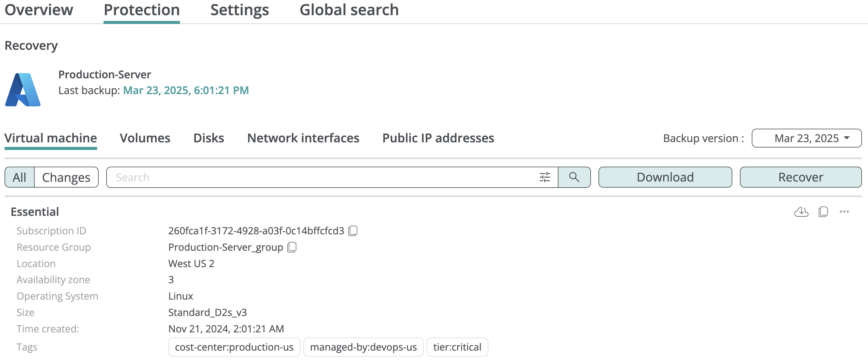The image size is (868, 360).
Task: Open search filter options icon
Action: click(544, 177)
